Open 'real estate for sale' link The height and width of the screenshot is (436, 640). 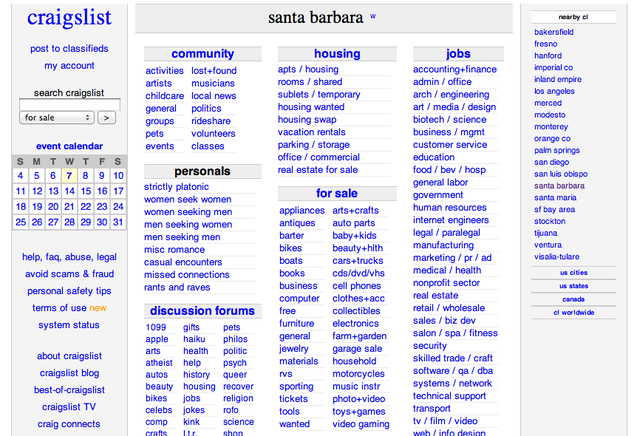coord(318,170)
